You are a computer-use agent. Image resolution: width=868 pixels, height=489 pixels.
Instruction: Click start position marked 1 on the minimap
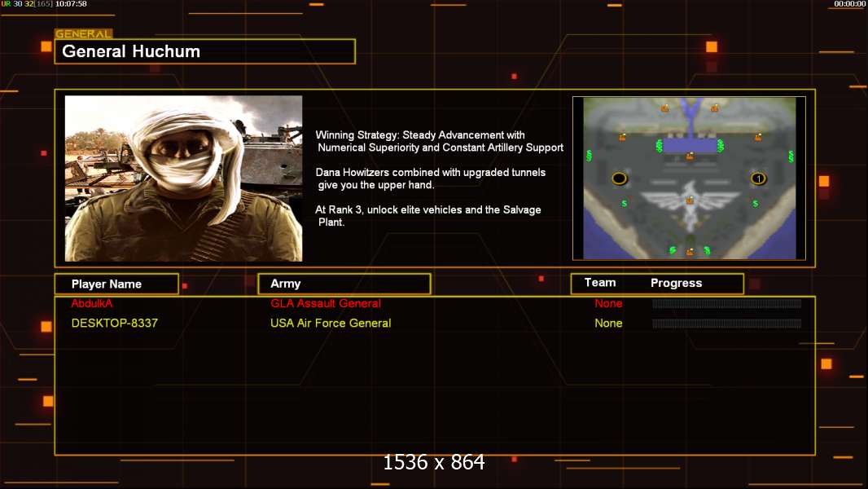758,178
